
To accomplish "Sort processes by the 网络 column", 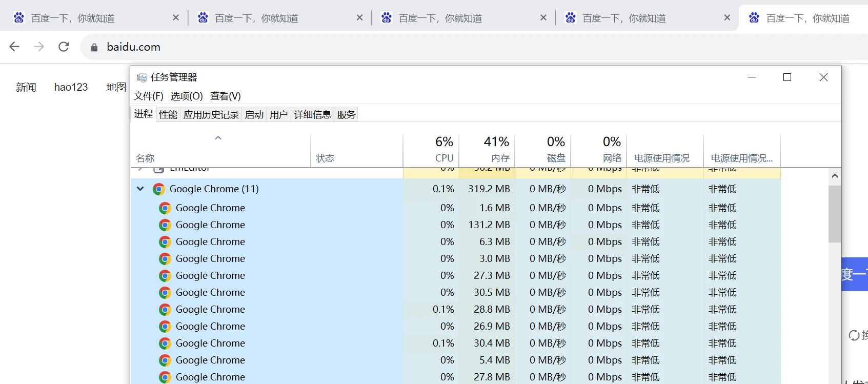I will click(599, 151).
